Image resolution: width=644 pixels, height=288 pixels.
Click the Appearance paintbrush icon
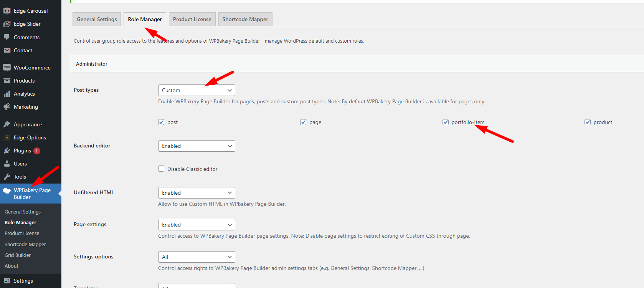point(7,124)
